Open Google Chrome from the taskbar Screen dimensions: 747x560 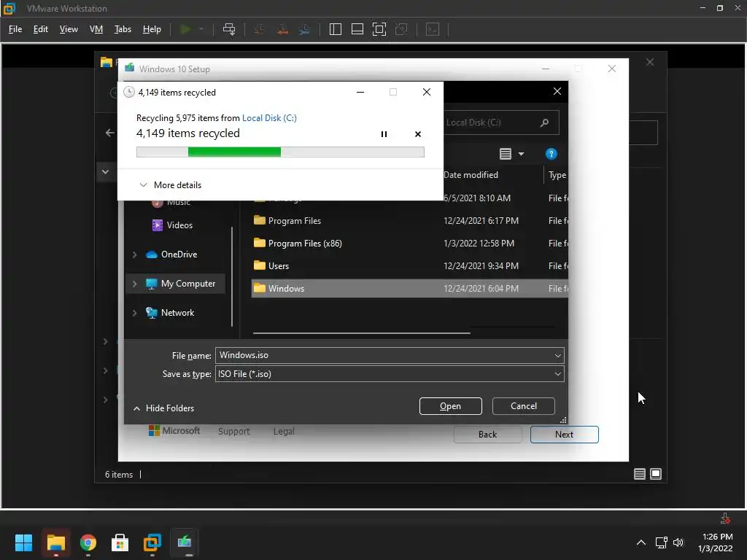coord(88,542)
